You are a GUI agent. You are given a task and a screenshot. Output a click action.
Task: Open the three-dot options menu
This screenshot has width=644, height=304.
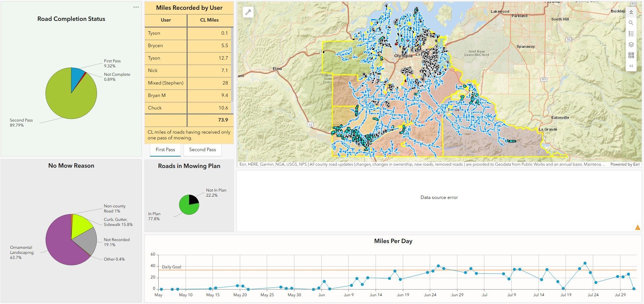click(136, 7)
